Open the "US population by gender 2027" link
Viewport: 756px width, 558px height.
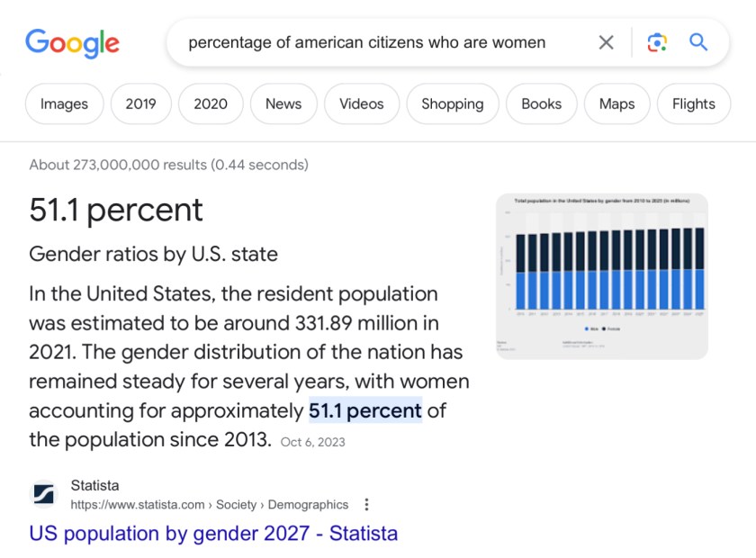click(213, 533)
